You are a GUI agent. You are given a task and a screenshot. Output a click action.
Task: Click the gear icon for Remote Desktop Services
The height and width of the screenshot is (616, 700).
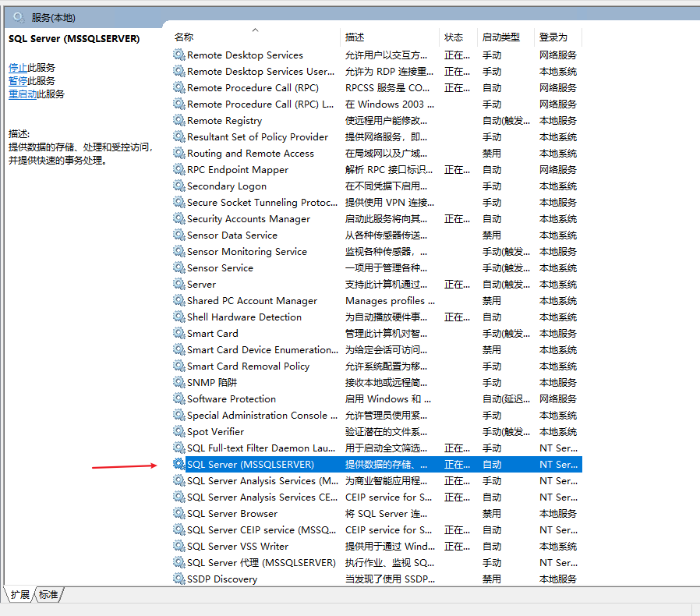(179, 55)
